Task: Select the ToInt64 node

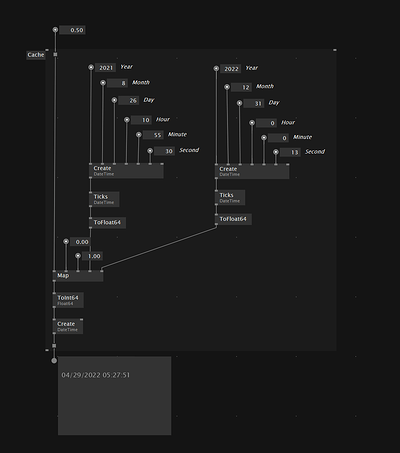Action: 68,300
